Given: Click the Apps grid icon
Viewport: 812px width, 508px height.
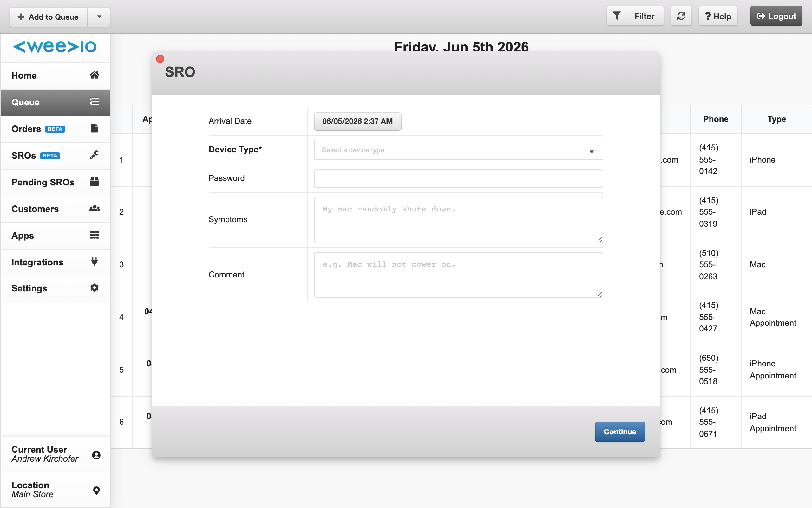Looking at the screenshot, I should click(x=94, y=235).
